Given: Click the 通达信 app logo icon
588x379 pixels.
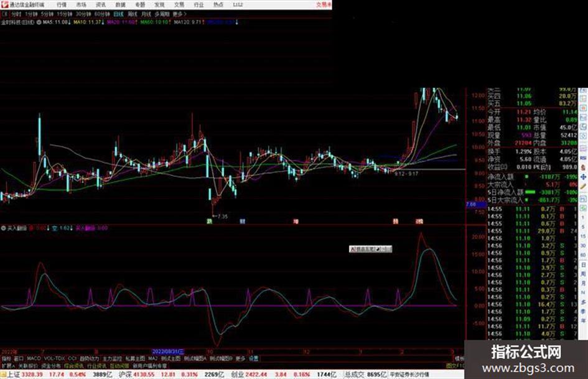Looking at the screenshot, I should click(5, 4).
